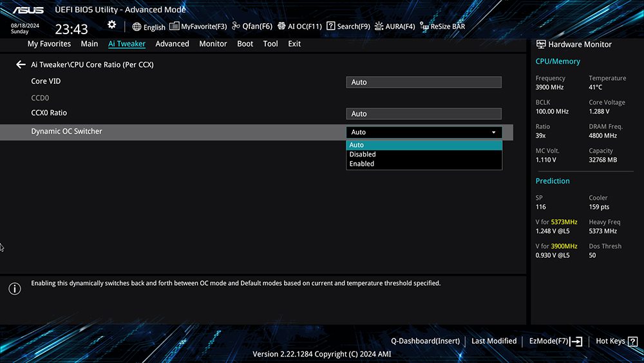Open Search(F9) tool
644x363 pixels.
348,27
